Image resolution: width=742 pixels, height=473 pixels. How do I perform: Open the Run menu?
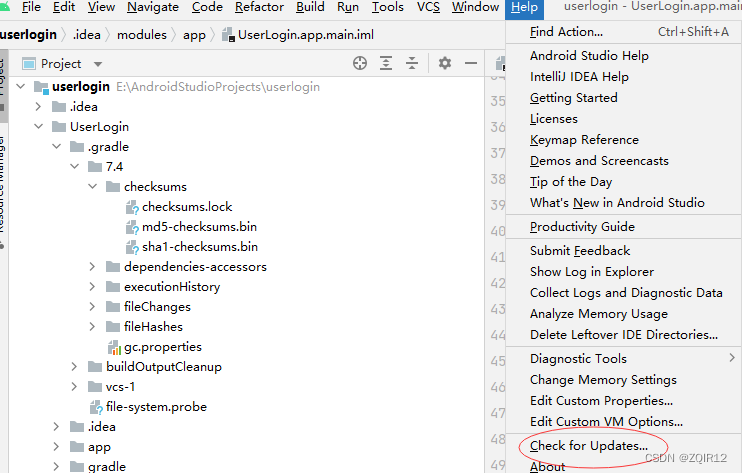tap(348, 7)
